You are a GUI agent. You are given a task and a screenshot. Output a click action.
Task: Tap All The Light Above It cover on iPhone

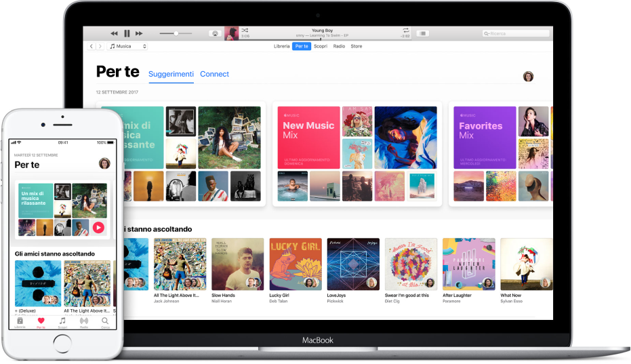[x=87, y=283]
